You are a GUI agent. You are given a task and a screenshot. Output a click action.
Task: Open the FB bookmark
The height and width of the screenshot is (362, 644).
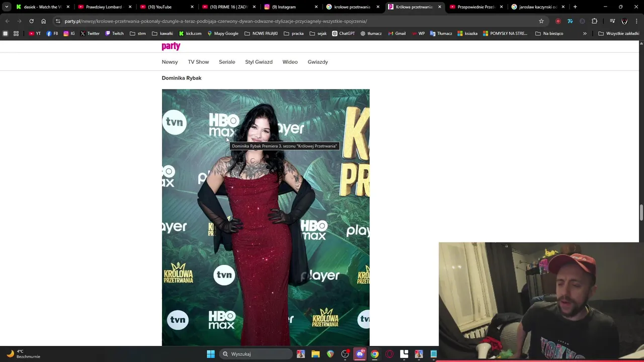point(52,34)
